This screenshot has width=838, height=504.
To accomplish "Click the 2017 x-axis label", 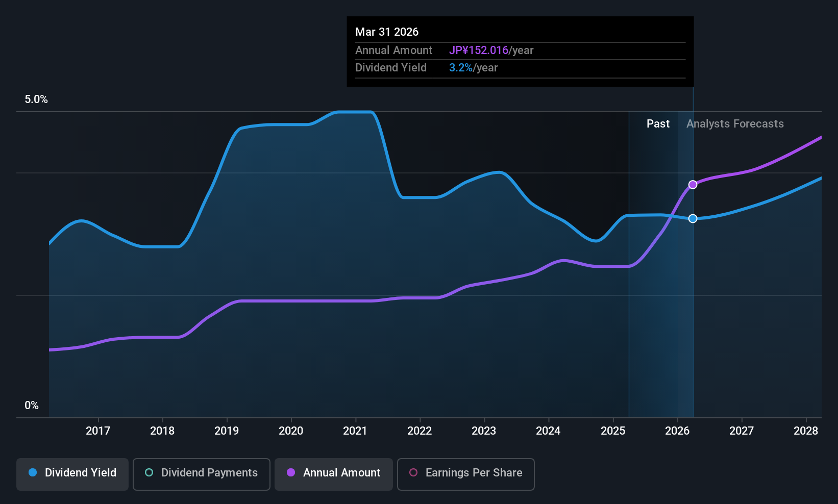I will point(98,431).
